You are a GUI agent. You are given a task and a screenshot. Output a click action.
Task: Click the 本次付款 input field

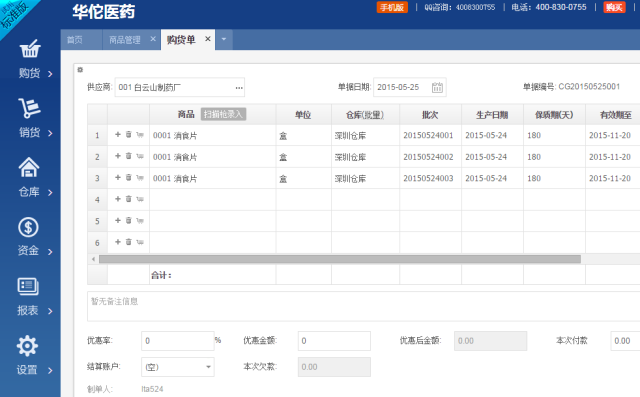(x=625, y=341)
